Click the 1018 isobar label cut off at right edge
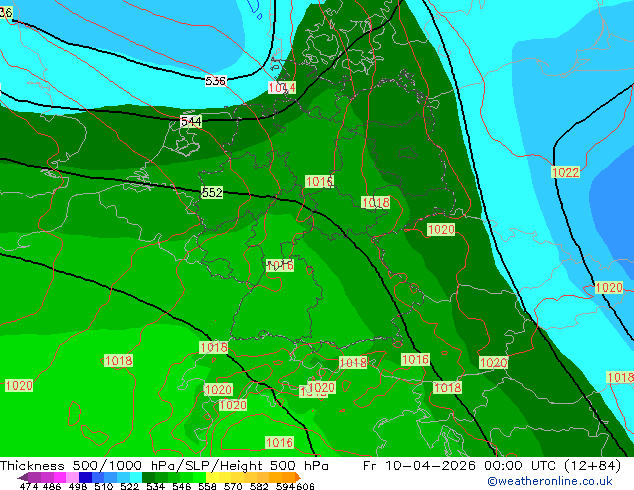Image resolution: width=634 pixels, height=490 pixels. coord(620,377)
